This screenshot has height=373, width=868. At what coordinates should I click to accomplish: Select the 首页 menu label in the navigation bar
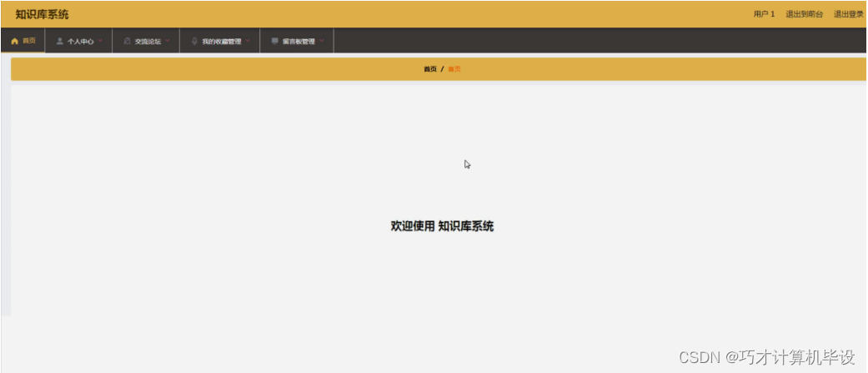pyautogui.click(x=29, y=41)
